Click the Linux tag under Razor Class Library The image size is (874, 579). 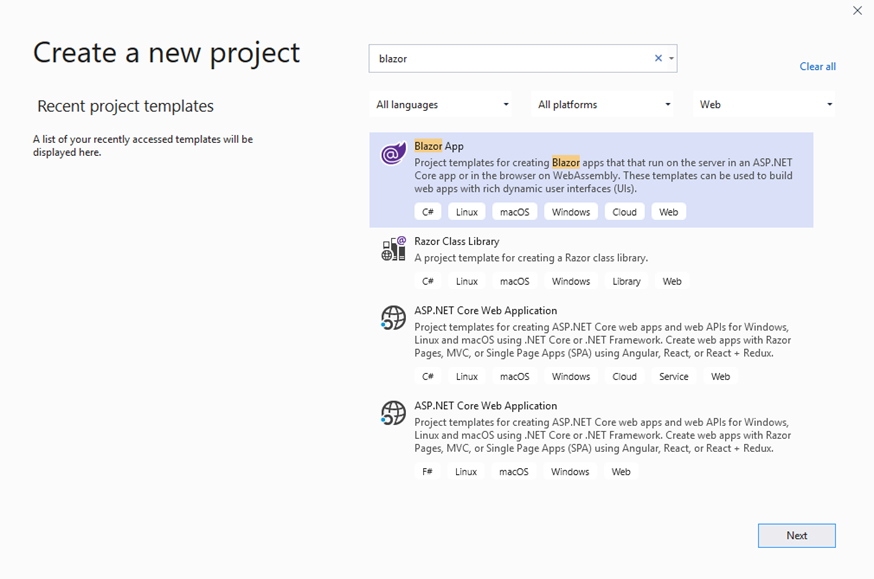467,281
